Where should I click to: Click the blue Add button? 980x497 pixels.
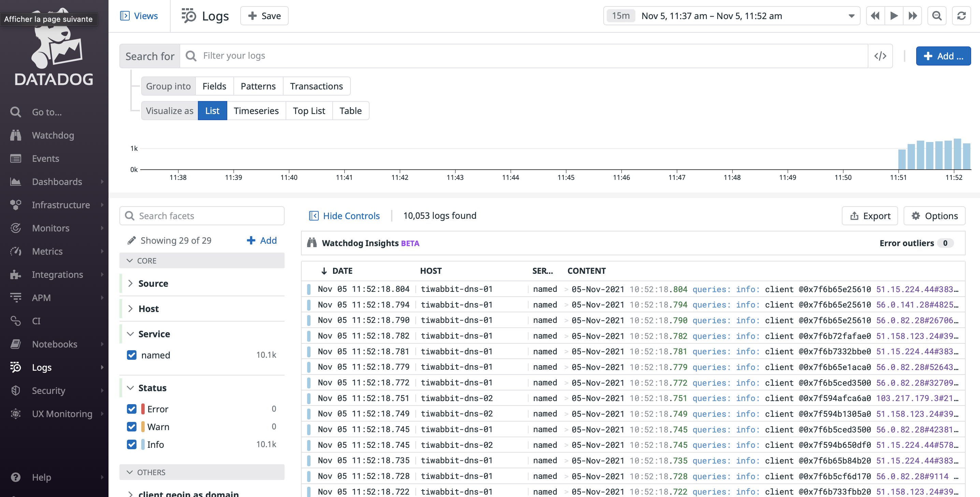[x=943, y=56]
